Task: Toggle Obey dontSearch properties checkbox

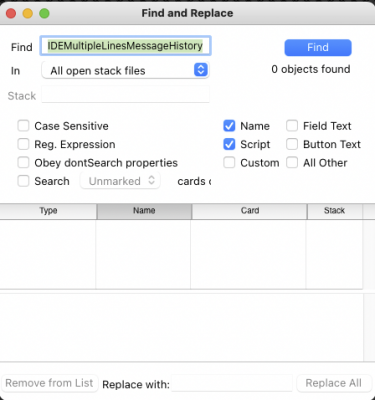Action: (23, 163)
